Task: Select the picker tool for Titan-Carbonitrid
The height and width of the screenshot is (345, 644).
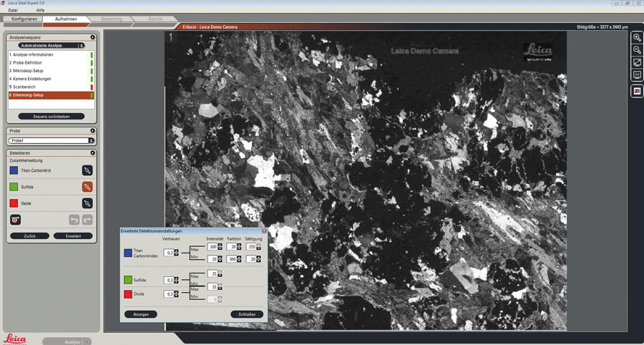Action: tap(87, 170)
